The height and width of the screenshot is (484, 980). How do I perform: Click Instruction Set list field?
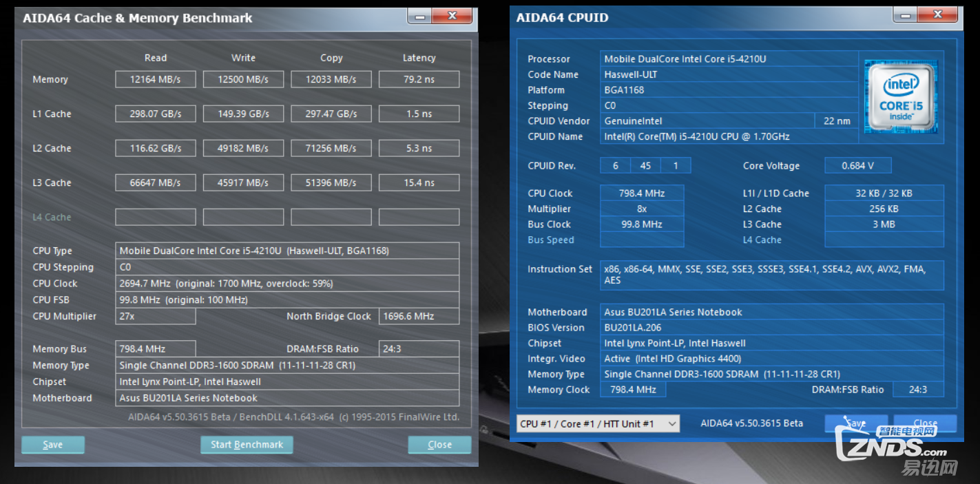[772, 275]
